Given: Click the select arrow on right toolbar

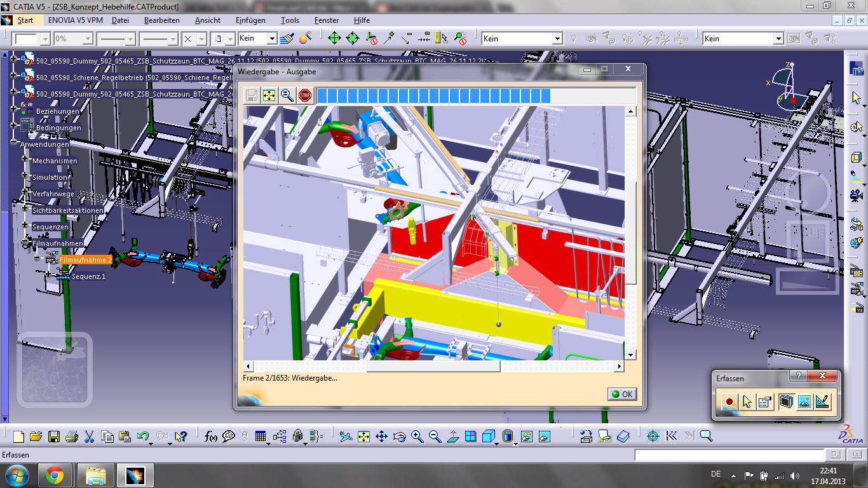Looking at the screenshot, I should (857, 98).
